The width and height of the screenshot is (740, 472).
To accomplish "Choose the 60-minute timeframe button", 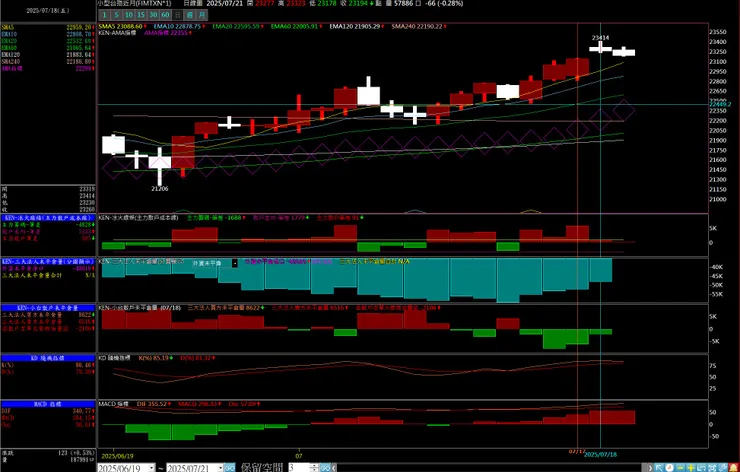I will click(165, 15).
